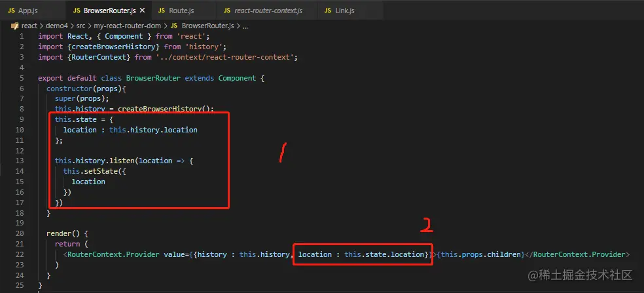Click opening RouterContext.Provider tag on line 22
The height and width of the screenshot is (293, 644).
[x=113, y=254]
